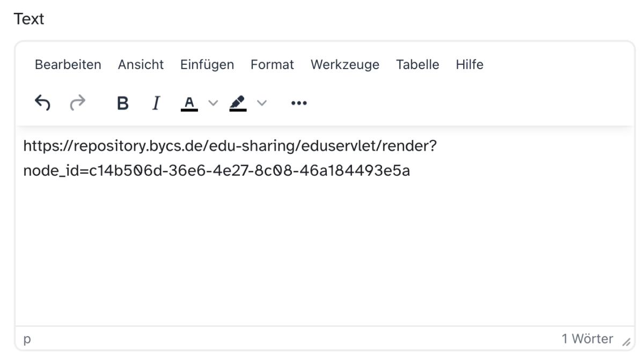Open the Ansicht menu
The width and height of the screenshot is (644, 358).
[141, 65]
